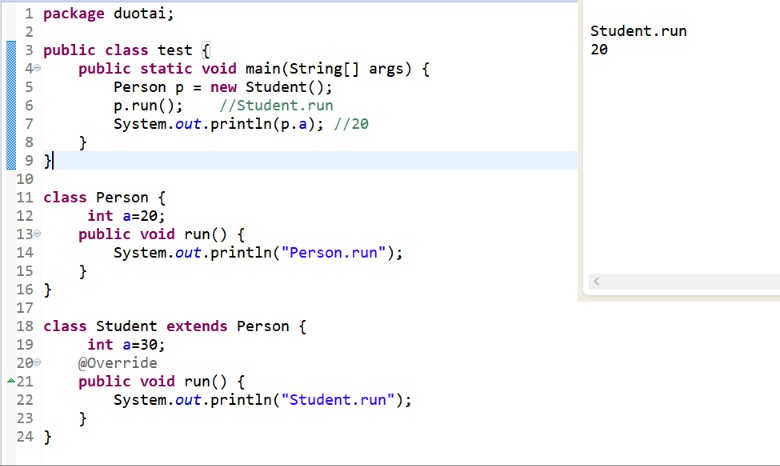Collapse the @Override fold marker on line 20
This screenshot has height=466, width=780.
point(37,363)
